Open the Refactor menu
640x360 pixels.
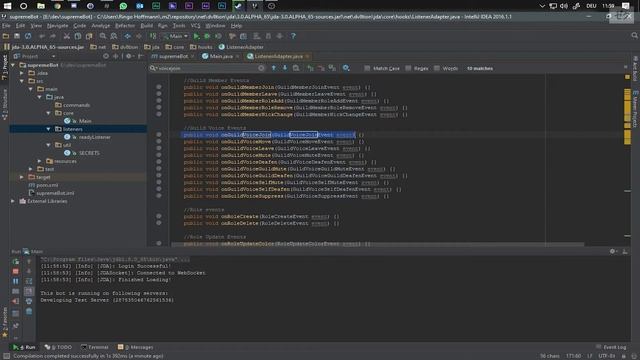[x=125, y=26]
